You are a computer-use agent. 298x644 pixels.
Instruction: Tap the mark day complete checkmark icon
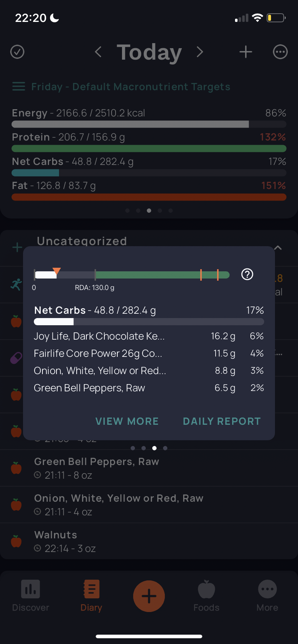tap(17, 52)
